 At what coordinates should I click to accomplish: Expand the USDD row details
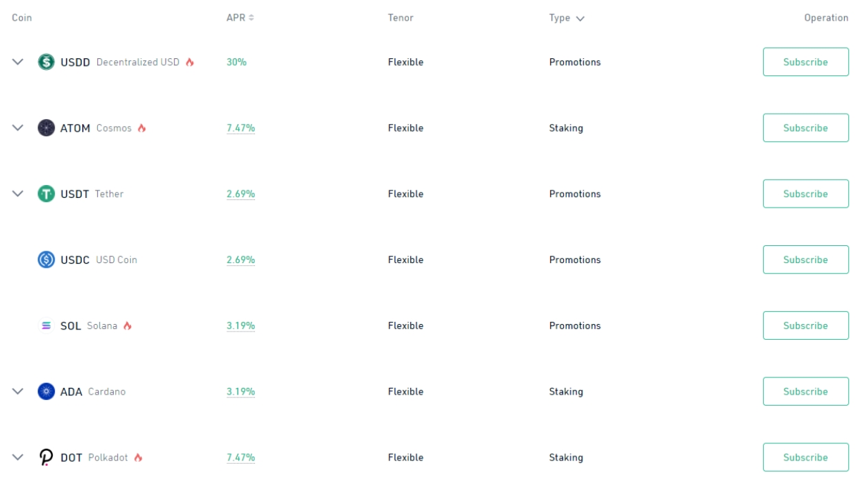(17, 62)
